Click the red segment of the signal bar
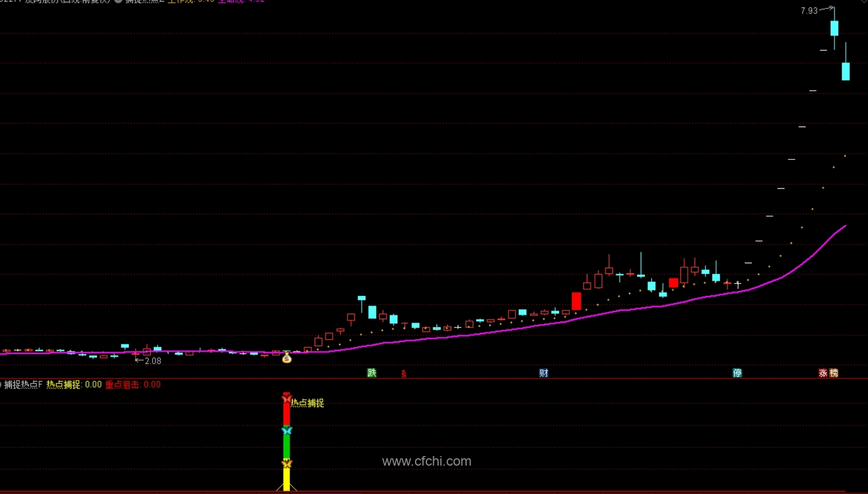 pos(287,415)
